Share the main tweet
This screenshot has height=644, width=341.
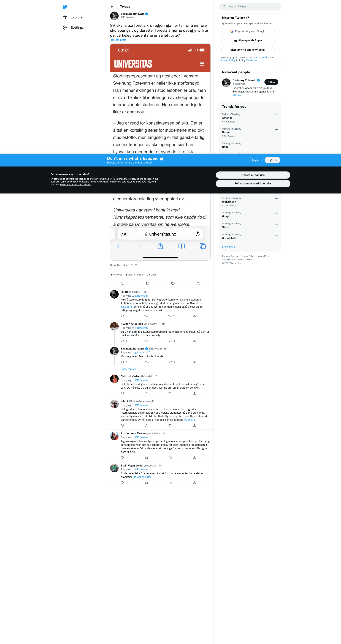(198, 283)
